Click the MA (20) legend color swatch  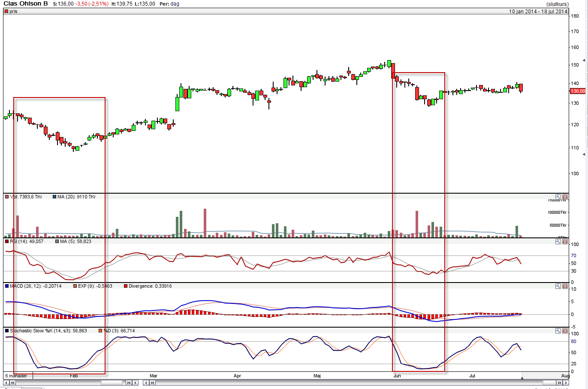[54, 197]
